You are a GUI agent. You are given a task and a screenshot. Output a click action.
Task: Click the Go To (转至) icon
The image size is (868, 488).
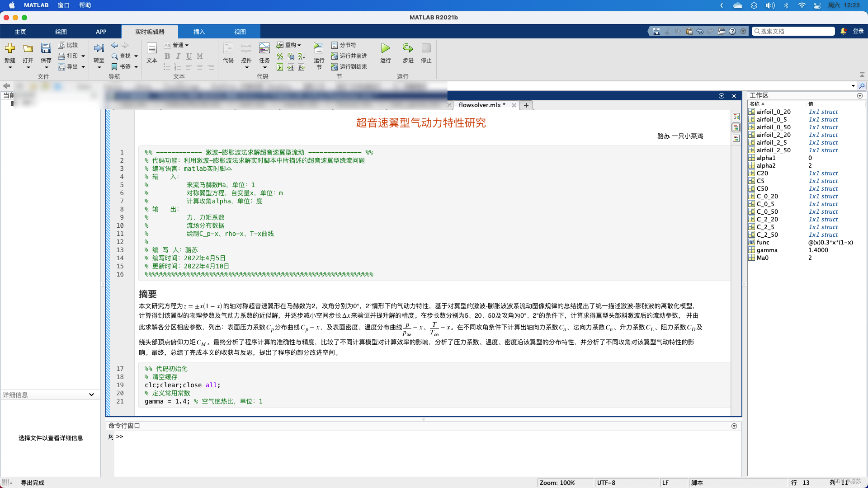coord(99,48)
